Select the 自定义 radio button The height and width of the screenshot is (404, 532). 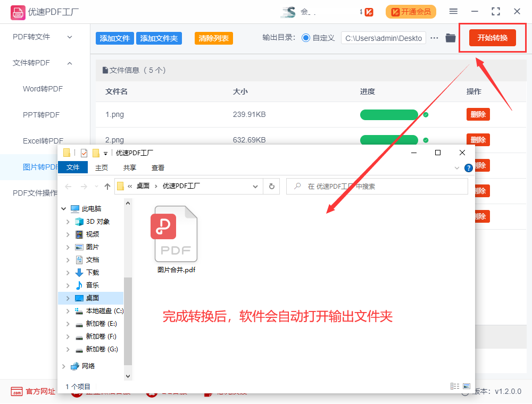(x=306, y=38)
